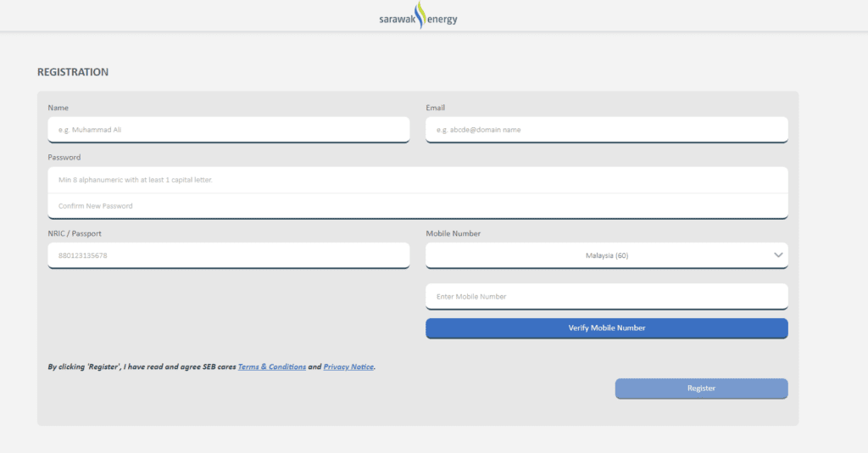Click the 'Mobile Number' label
This screenshot has height=453, width=868.
pos(453,233)
